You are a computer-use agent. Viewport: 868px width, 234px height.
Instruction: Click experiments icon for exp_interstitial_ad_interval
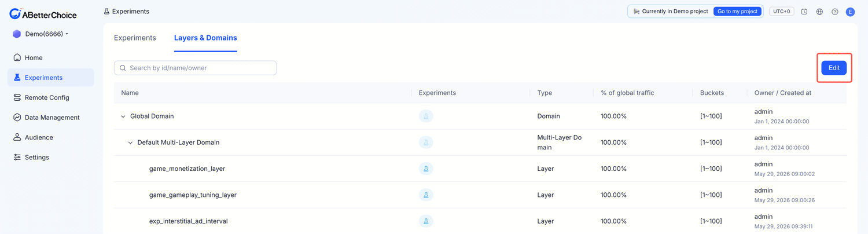click(426, 221)
